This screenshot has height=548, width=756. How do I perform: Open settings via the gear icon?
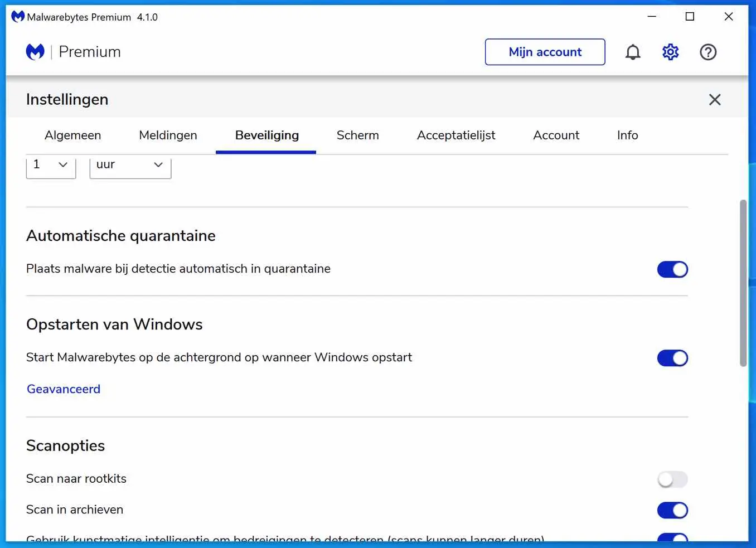pyautogui.click(x=670, y=52)
